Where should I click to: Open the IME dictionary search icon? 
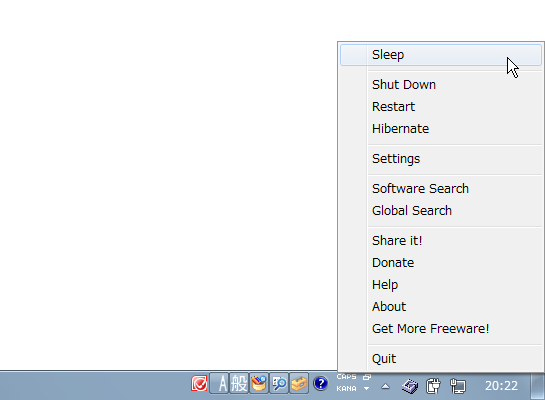point(279,384)
